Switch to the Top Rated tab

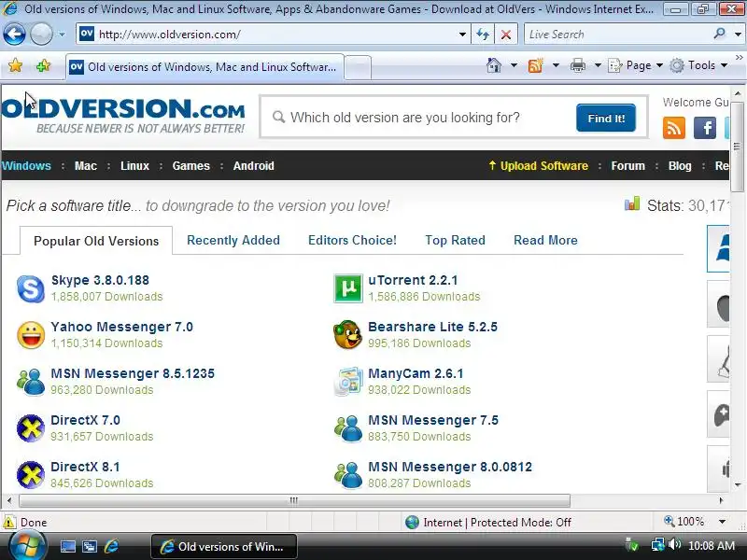455,240
